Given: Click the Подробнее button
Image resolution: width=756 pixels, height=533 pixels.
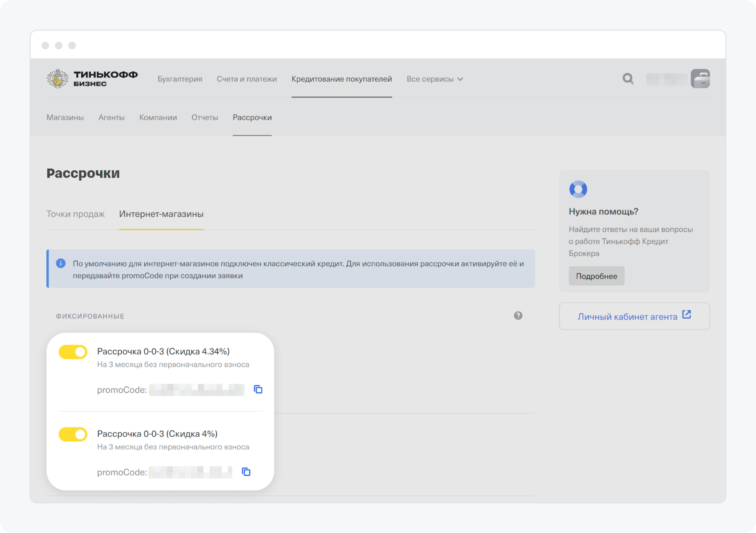Looking at the screenshot, I should [596, 276].
